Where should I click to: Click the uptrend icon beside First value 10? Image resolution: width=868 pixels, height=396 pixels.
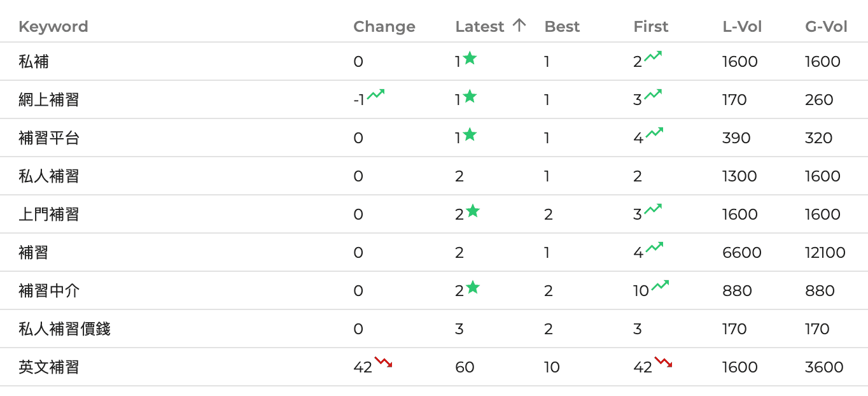[660, 286]
